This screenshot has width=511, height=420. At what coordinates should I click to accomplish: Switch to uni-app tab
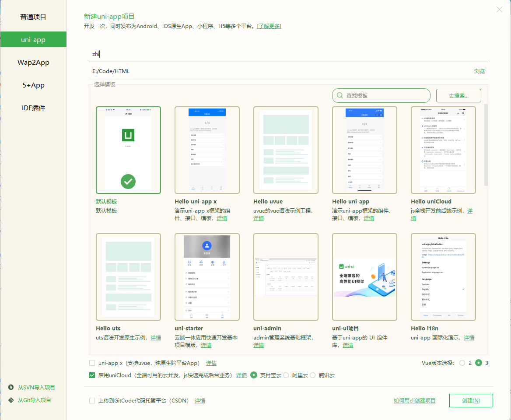pyautogui.click(x=33, y=39)
